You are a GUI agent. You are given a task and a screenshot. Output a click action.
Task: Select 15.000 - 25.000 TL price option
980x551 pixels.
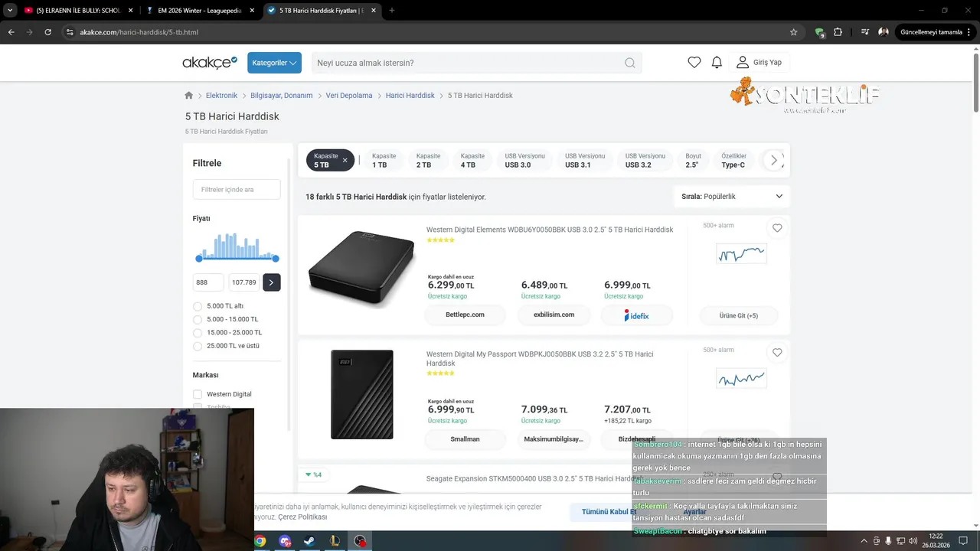point(198,333)
